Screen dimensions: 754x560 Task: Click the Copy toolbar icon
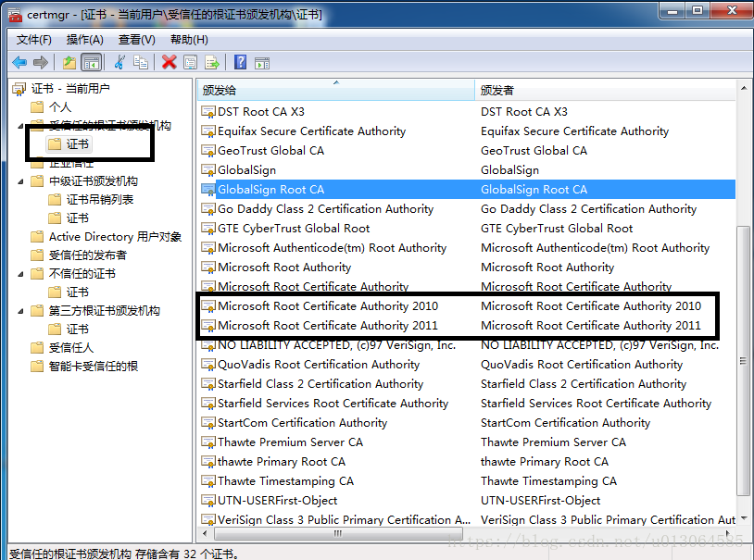pyautogui.click(x=141, y=62)
